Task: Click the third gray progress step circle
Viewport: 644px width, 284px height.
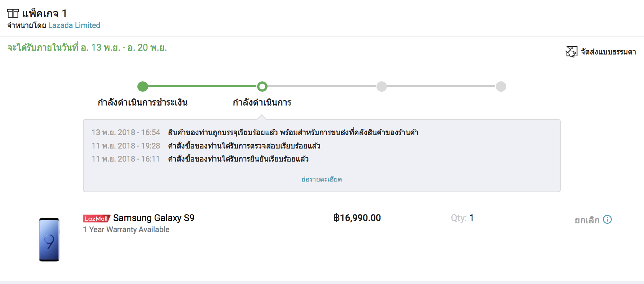Action: point(381,86)
